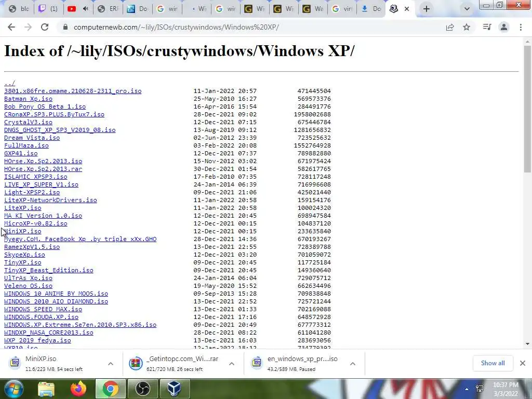Show hidden system tray icons arrow
The image size is (532, 399).
coord(467,389)
